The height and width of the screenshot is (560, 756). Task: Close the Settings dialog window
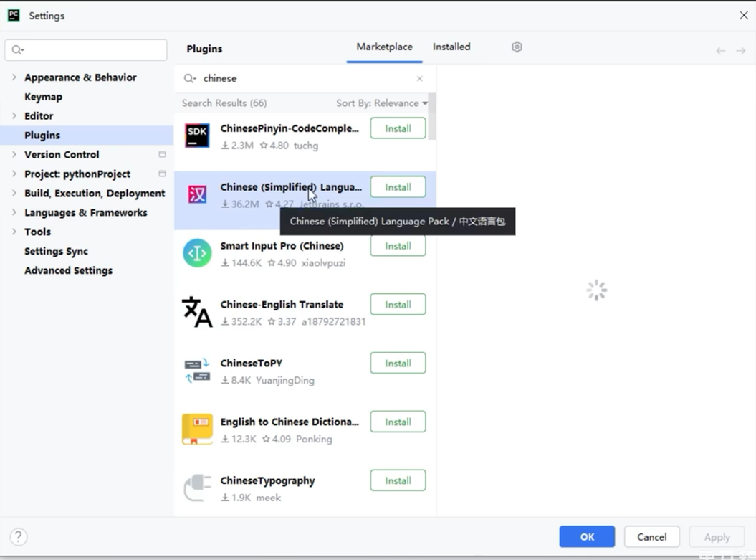744,16
